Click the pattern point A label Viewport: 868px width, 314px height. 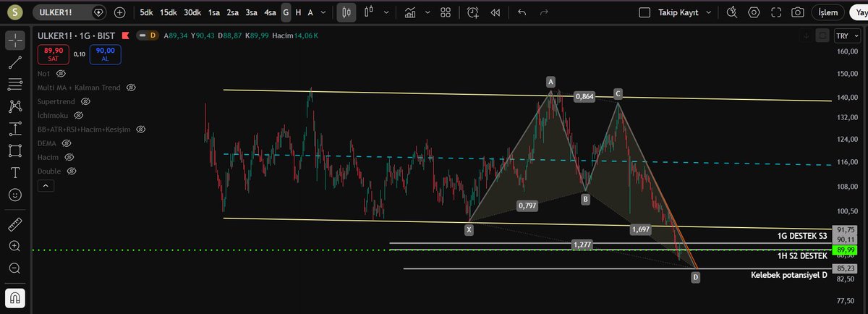click(x=550, y=82)
